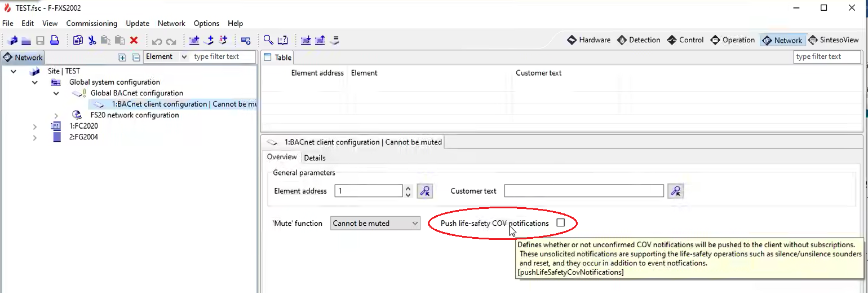Click the second blue plus toolbar icon

209,40
